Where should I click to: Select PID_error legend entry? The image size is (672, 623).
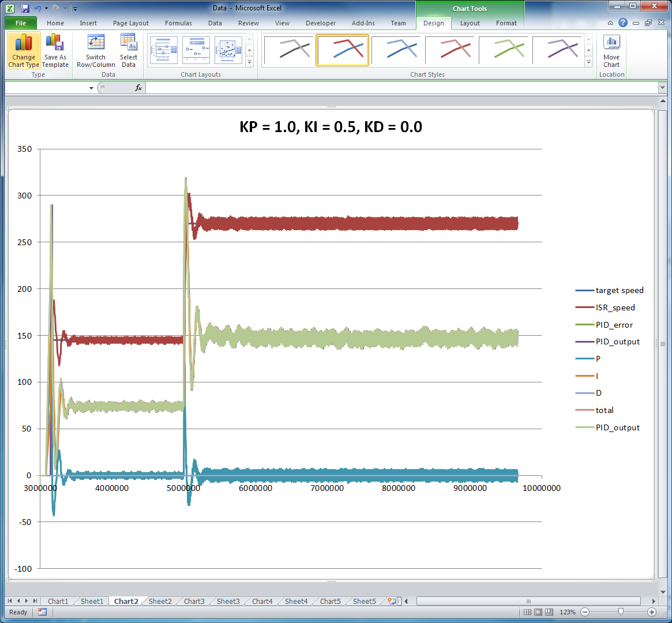coord(604,325)
